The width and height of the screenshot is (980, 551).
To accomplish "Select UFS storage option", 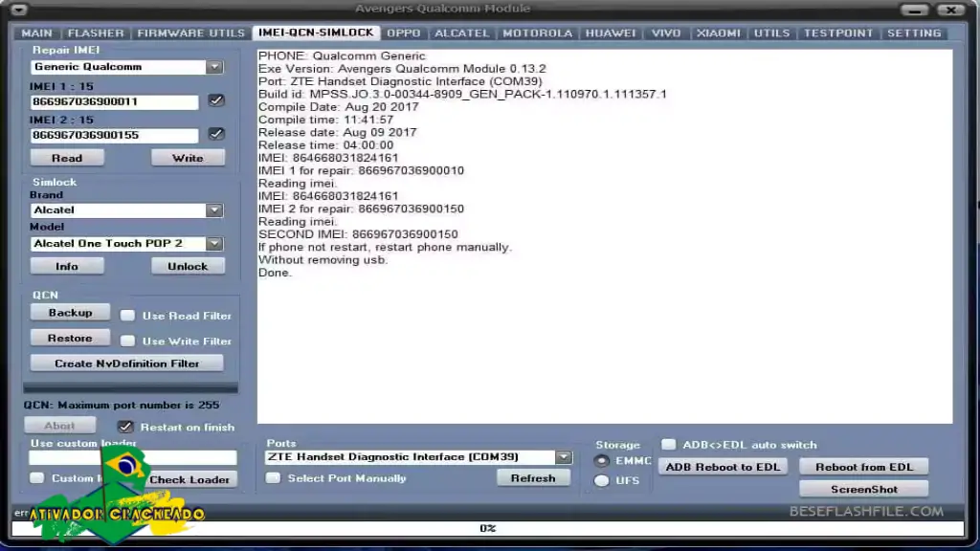I will (601, 480).
